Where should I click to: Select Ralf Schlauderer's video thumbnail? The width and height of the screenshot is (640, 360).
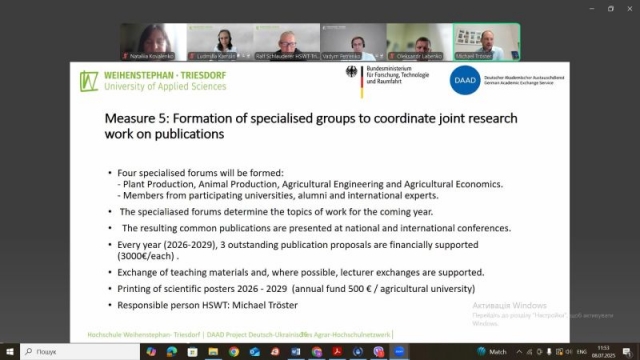pos(287,42)
